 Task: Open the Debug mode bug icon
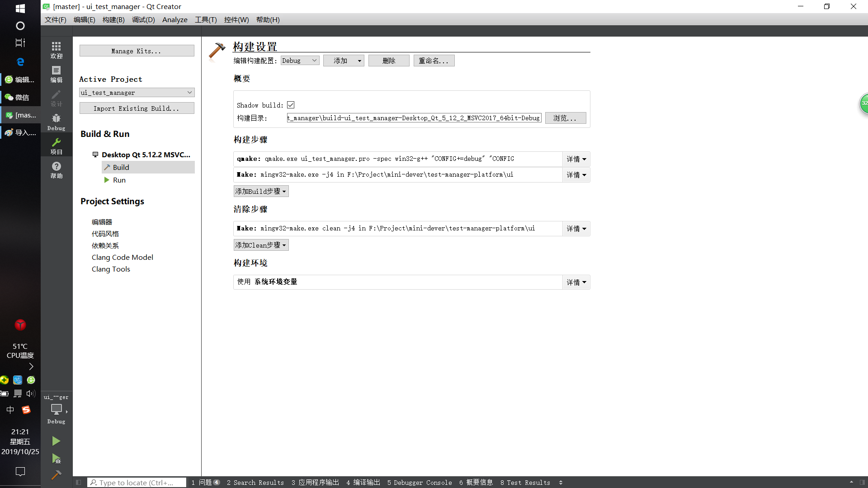click(x=56, y=122)
